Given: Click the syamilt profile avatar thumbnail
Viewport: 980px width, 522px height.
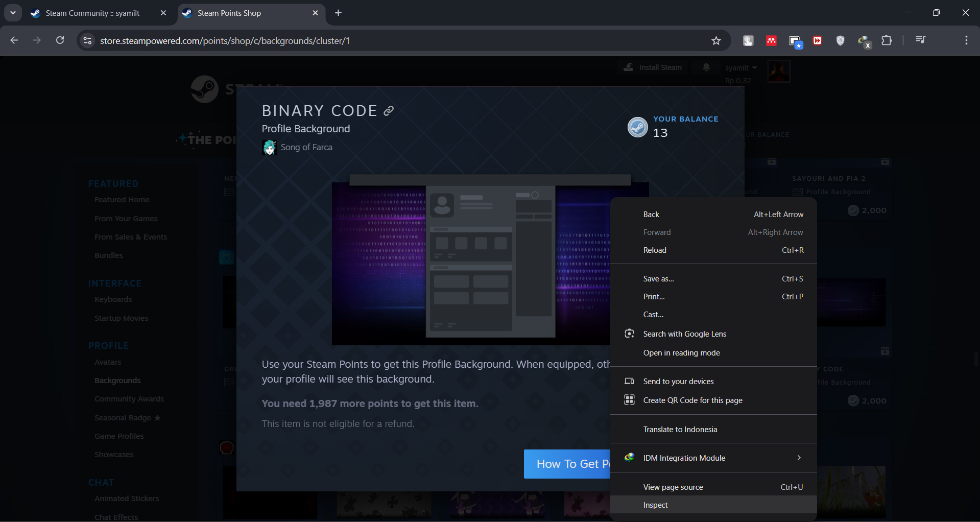Looking at the screenshot, I should click(x=779, y=71).
